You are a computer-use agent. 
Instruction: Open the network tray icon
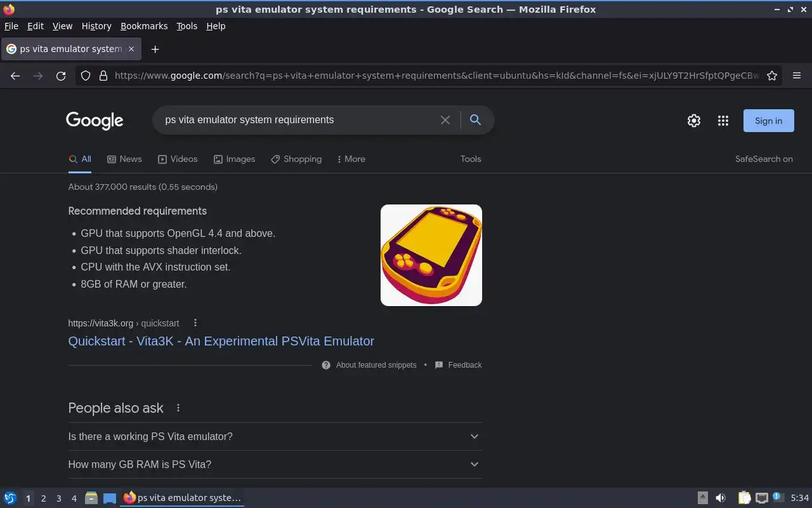(762, 498)
